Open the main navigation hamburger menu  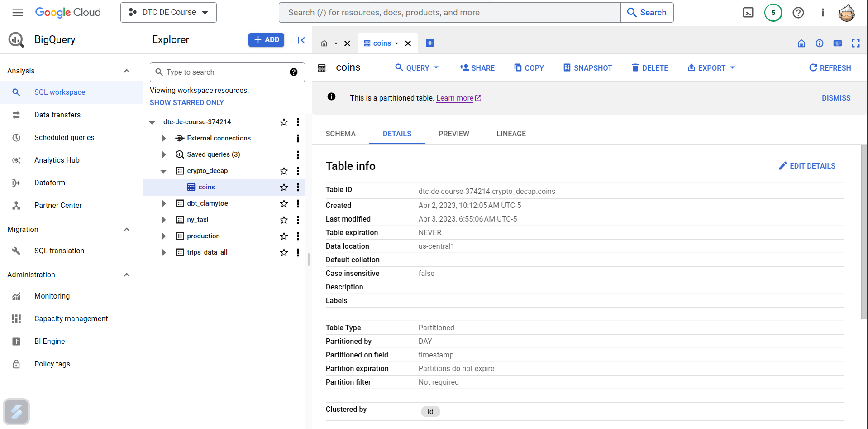point(18,13)
